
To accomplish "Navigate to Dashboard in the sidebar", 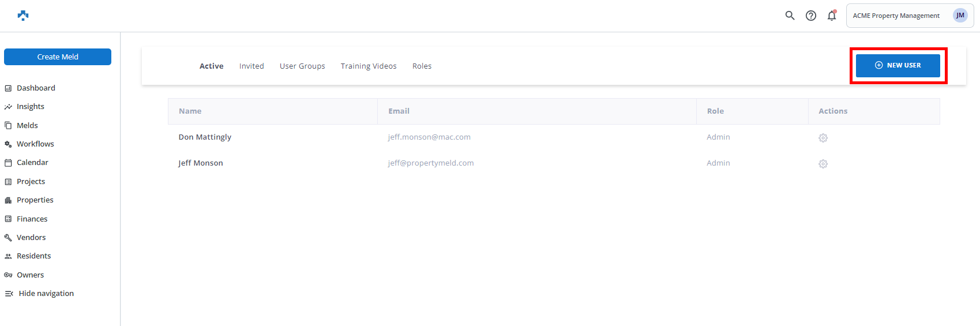I will 36,88.
